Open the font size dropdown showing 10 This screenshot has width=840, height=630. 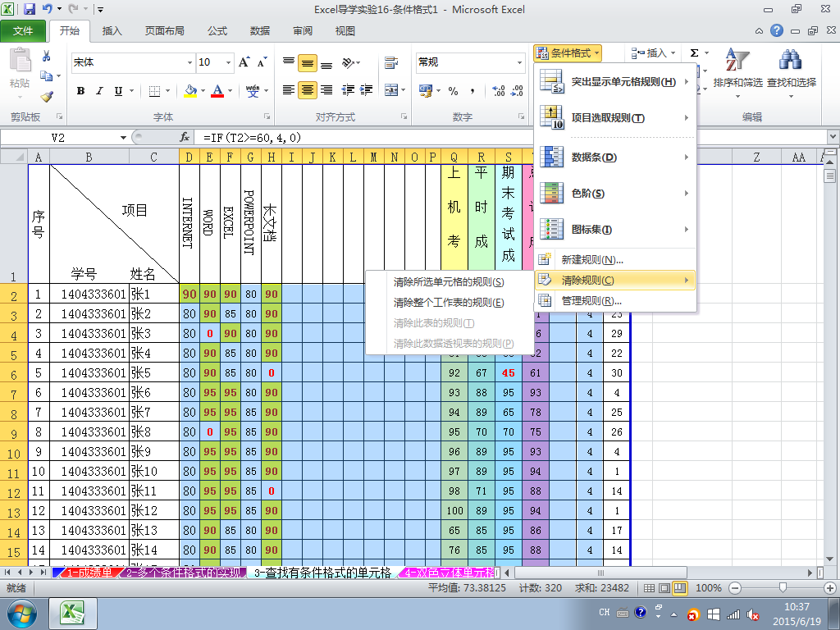(228, 62)
